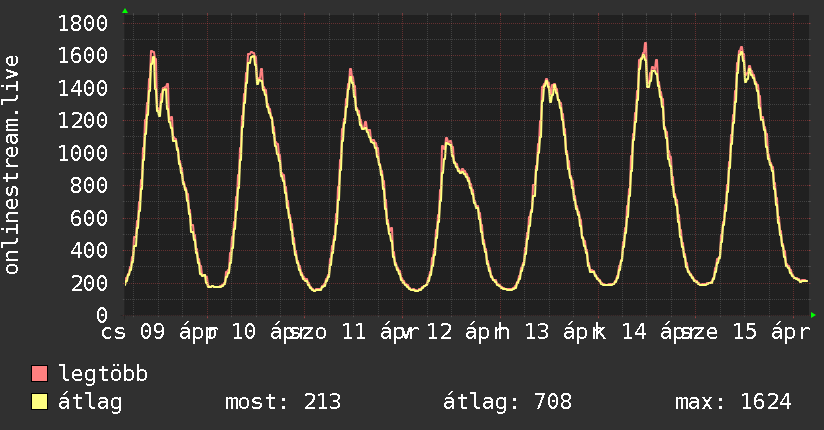Click the April 14 highest peak
The height and width of the screenshot is (430, 824).
pos(645,44)
